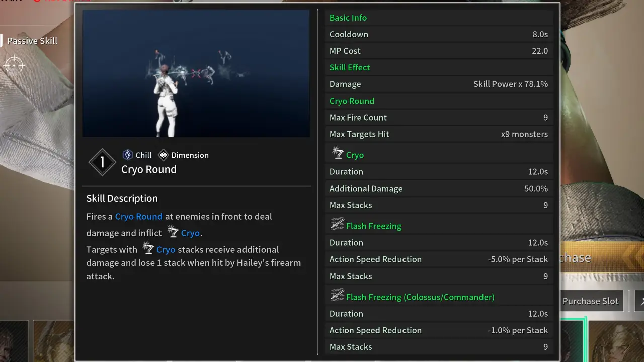
Task: Expand the Skill Effect section
Action: [x=349, y=67]
